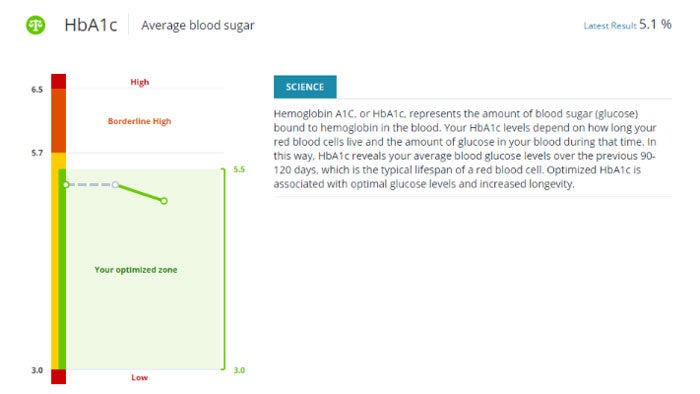Click the orange Borderline High color bar

[58, 120]
